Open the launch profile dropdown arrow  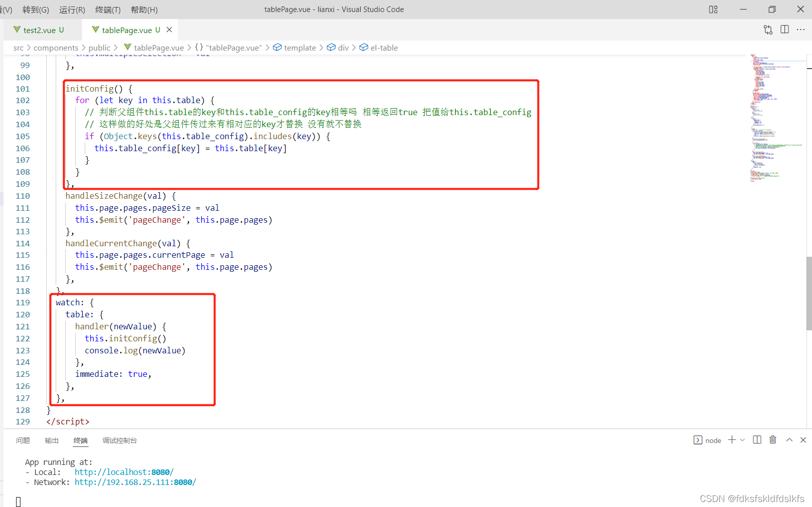[x=742, y=440]
